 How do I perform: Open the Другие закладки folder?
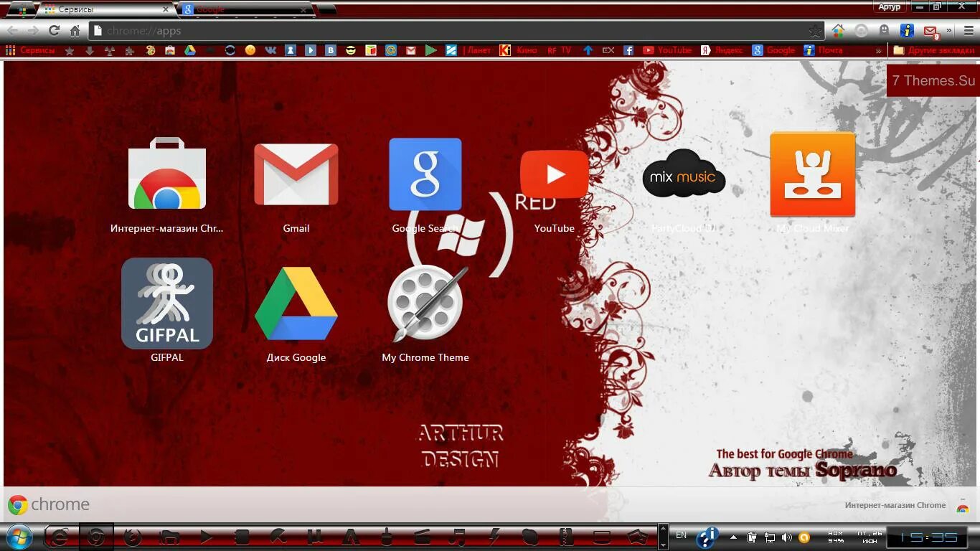click(933, 50)
